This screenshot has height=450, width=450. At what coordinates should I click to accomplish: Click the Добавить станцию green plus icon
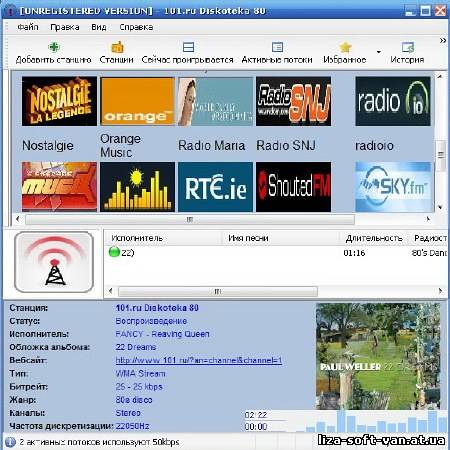pos(54,47)
